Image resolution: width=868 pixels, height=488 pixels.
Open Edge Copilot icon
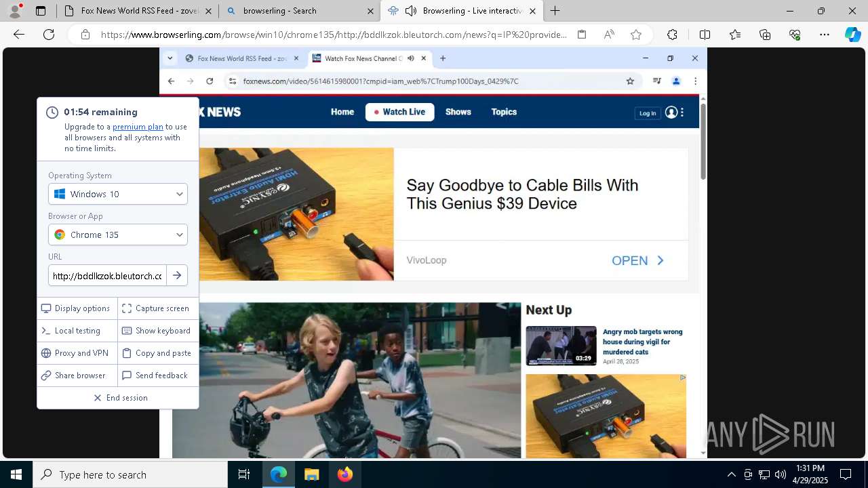pyautogui.click(x=852, y=35)
